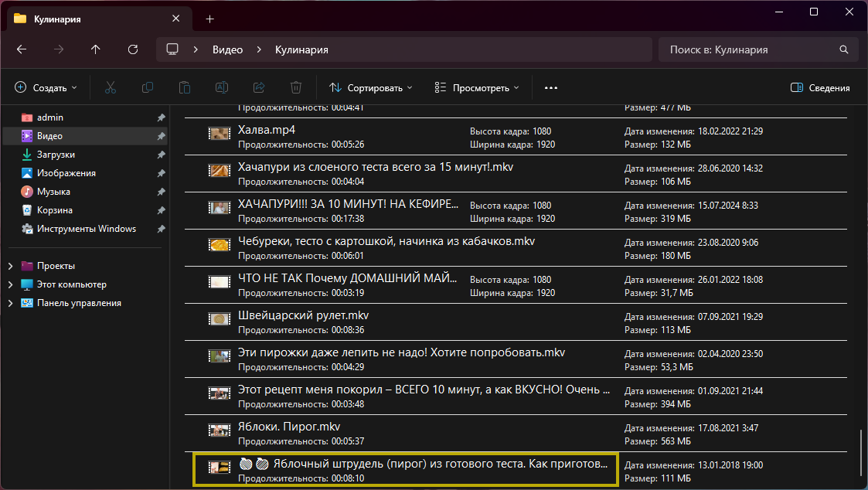The image size is (868, 490).
Task: Open the Сортировать dropdown
Action: click(x=370, y=88)
